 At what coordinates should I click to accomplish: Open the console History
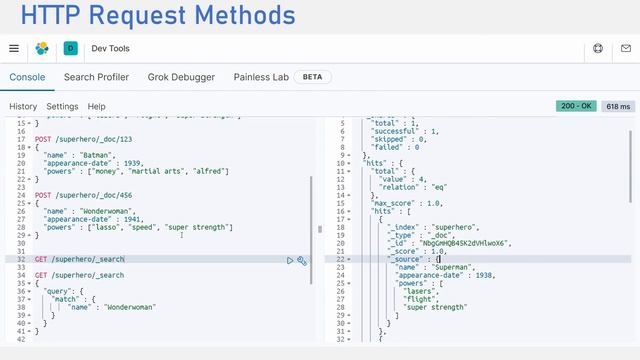pyautogui.click(x=23, y=107)
